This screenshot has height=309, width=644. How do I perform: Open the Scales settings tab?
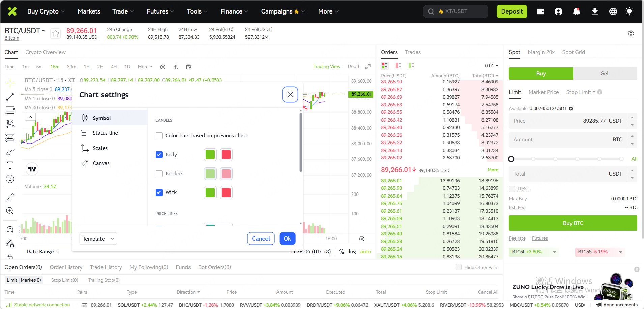pos(100,148)
